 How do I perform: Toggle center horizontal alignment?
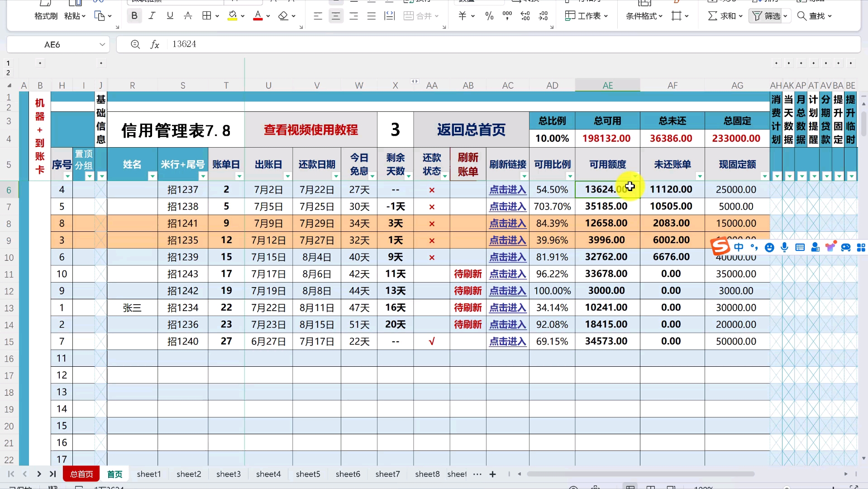pos(336,16)
